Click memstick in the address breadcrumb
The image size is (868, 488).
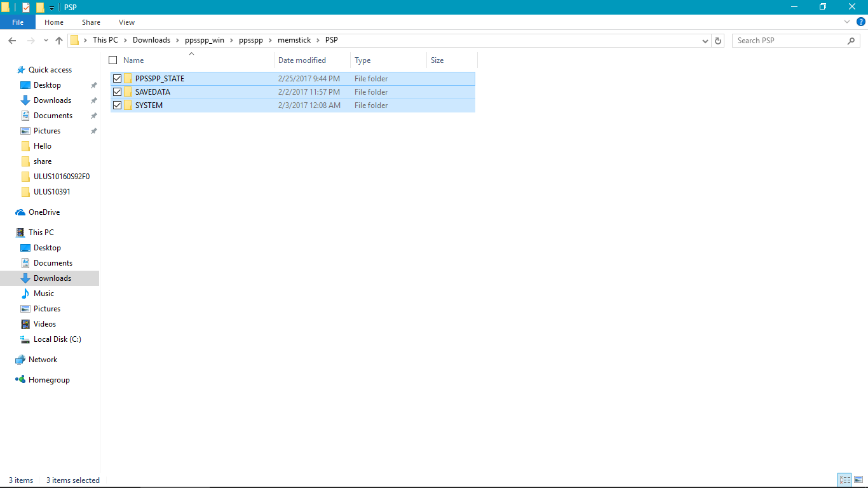pyautogui.click(x=294, y=40)
